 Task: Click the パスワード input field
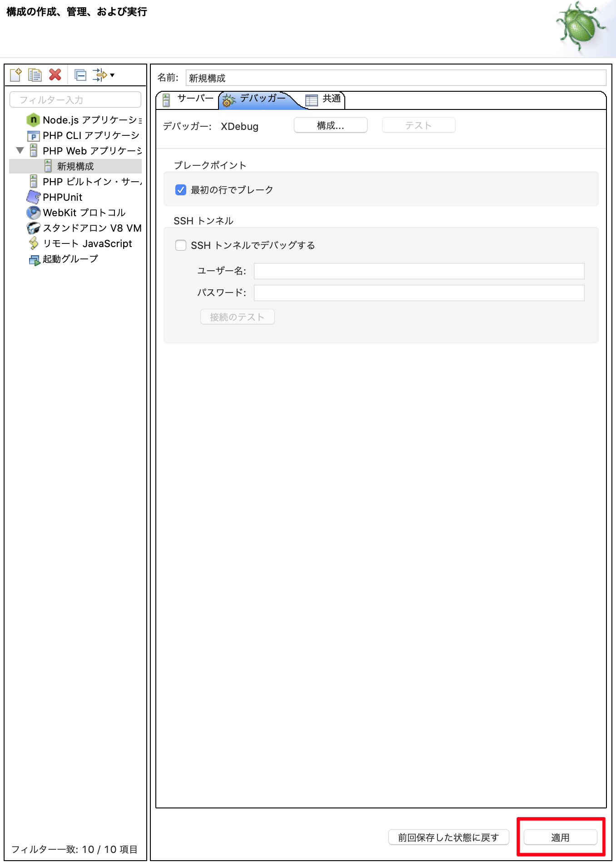(419, 293)
